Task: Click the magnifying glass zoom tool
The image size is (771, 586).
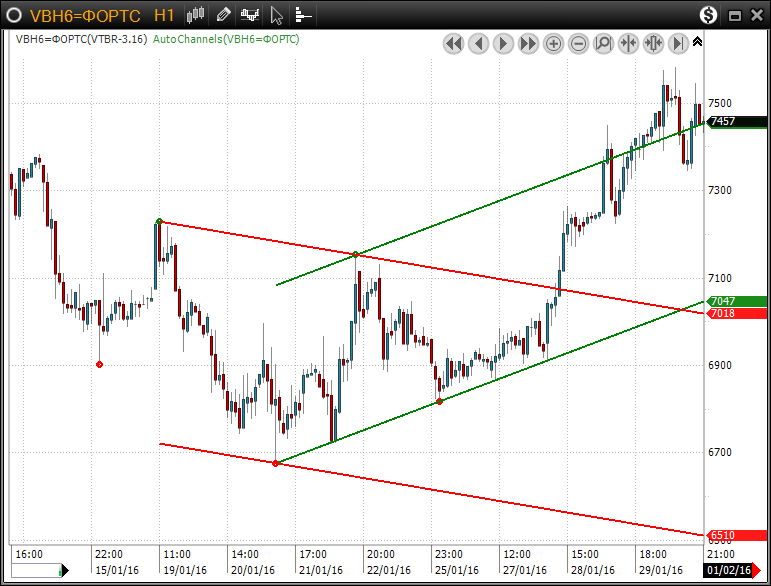Action: 603,43
